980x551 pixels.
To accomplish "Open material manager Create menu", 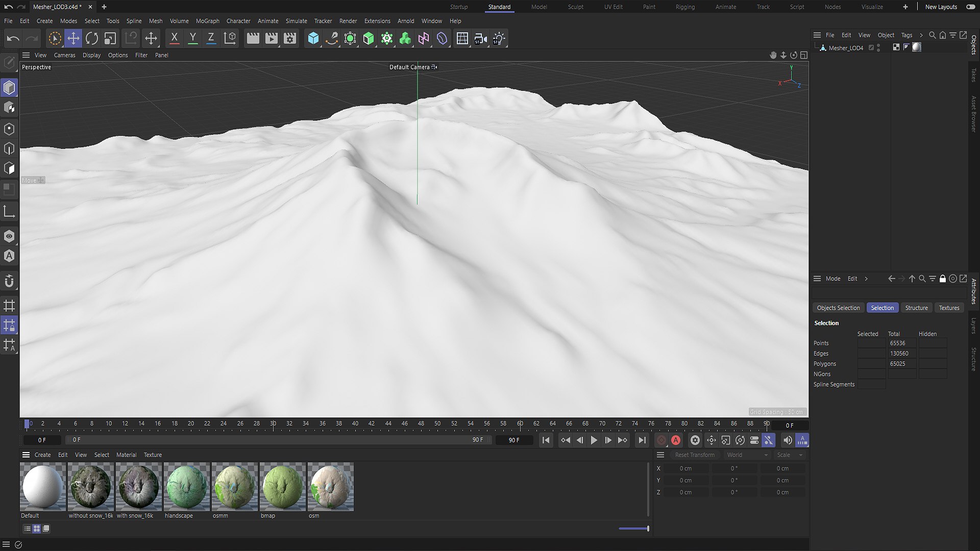I will tap(42, 455).
